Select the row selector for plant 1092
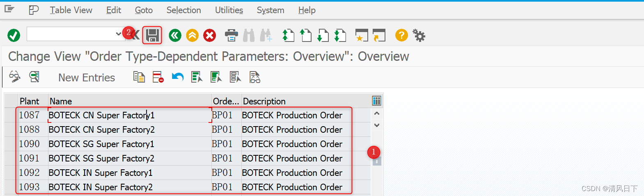Image resolution: width=644 pixels, height=196 pixels. (x=11, y=173)
